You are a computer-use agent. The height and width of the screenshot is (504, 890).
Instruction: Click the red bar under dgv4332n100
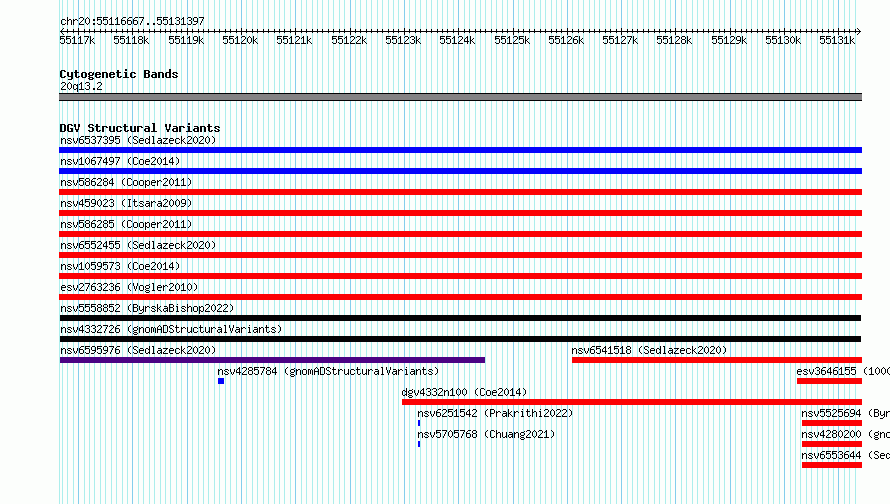[632, 402]
